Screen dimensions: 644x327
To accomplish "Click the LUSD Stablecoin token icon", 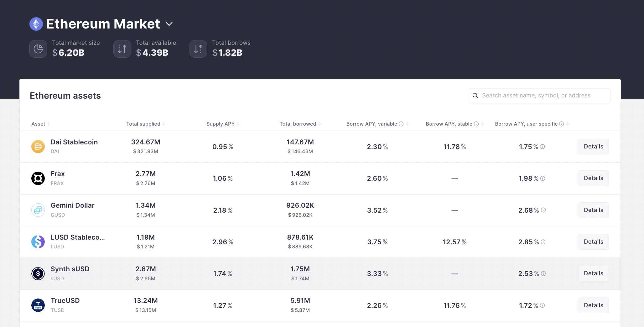I will coord(38,242).
